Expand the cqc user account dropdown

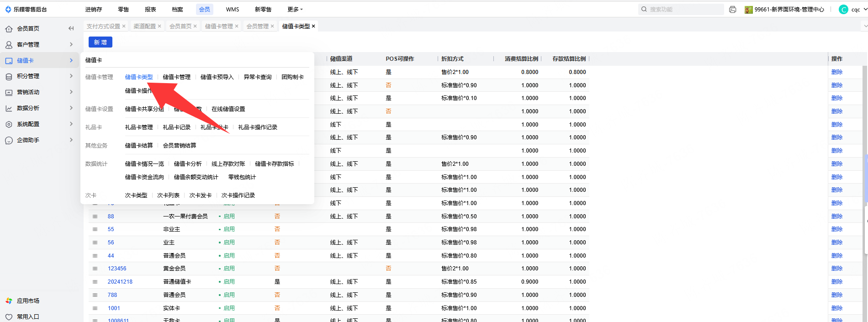865,9
